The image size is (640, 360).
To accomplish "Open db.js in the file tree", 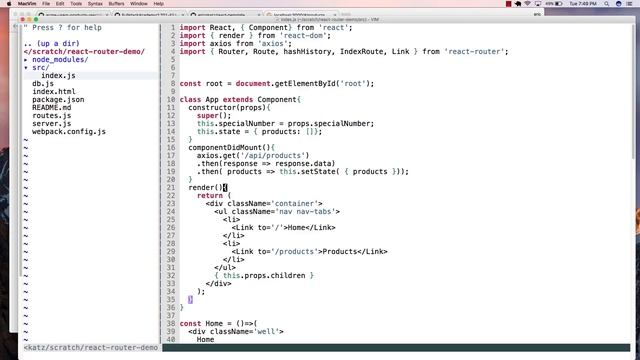I will point(43,84).
